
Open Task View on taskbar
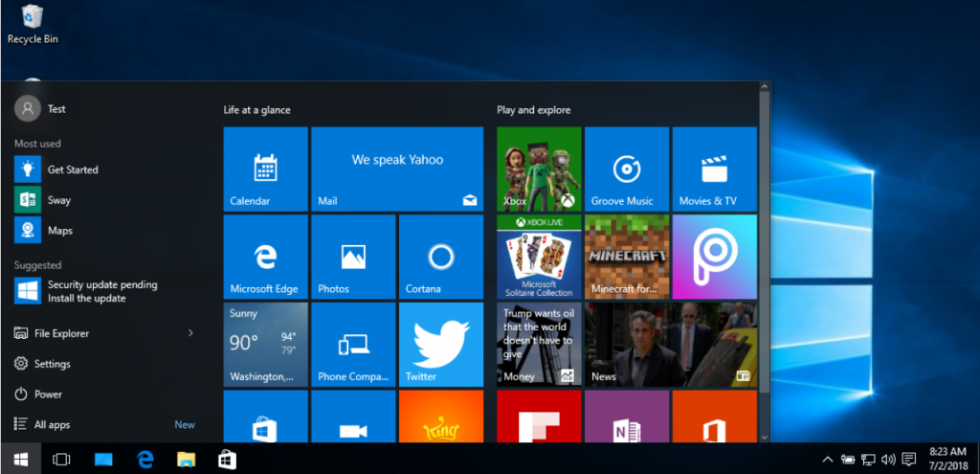click(x=61, y=460)
